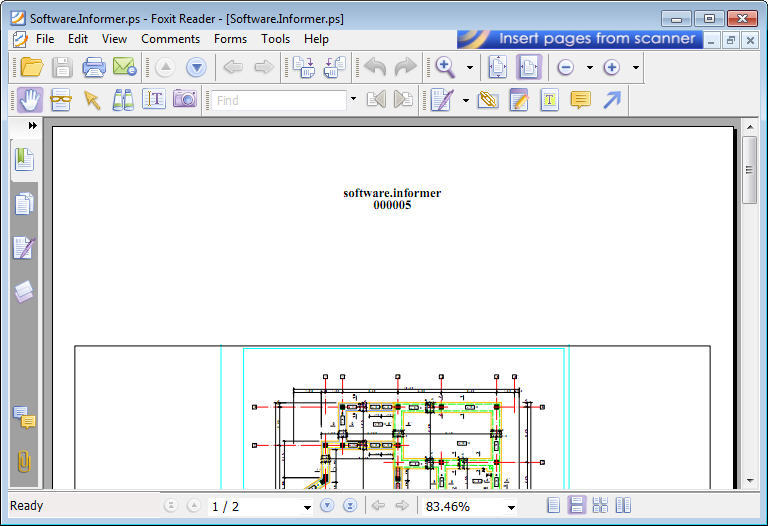Open the Bookmarks panel in sidebar
This screenshot has width=768, height=526.
coord(24,158)
